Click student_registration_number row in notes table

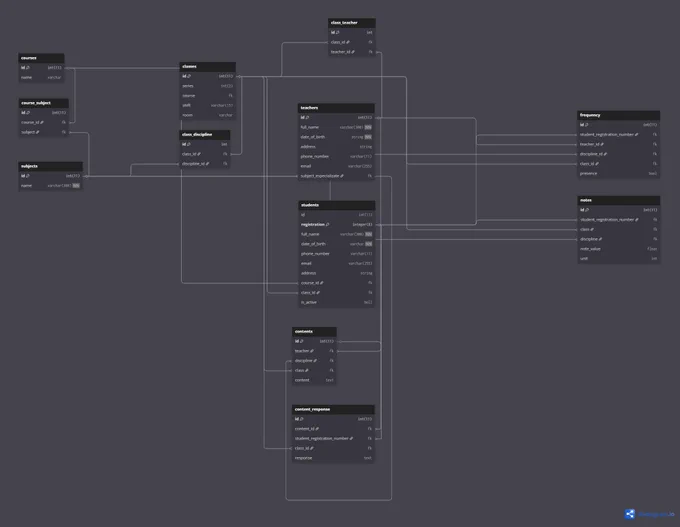pos(619,219)
